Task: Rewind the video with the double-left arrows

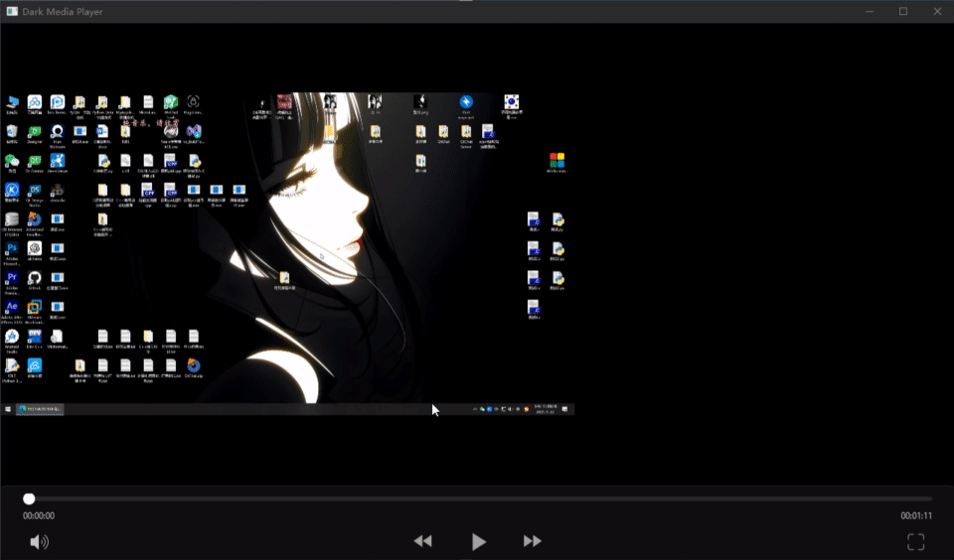Action: tap(423, 541)
